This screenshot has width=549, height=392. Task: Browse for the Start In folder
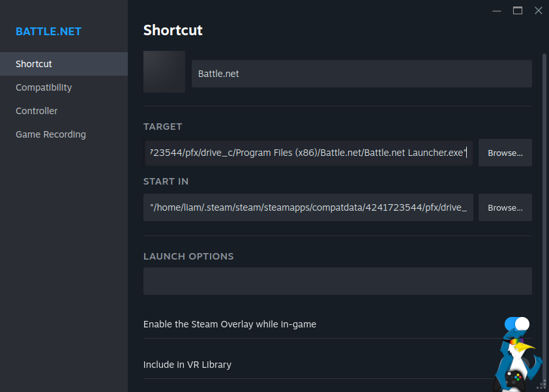pyautogui.click(x=505, y=207)
